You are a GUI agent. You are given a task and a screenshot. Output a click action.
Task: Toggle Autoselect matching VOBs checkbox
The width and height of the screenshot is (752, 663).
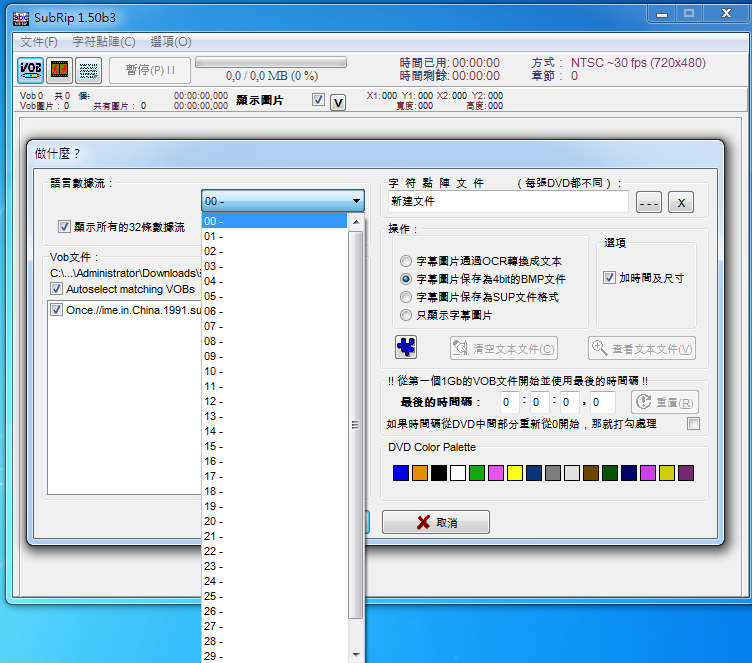(56, 289)
